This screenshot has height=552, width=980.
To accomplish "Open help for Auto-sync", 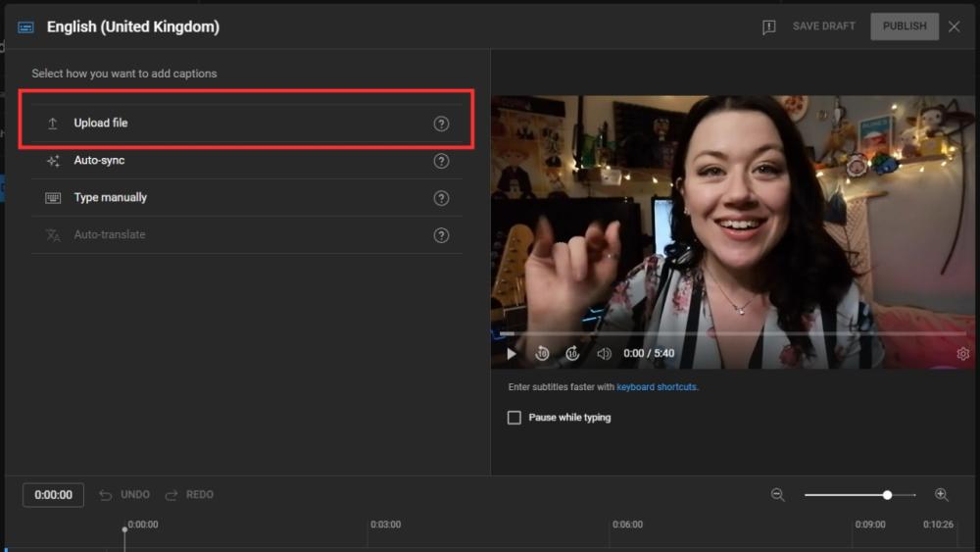I will pos(441,162).
